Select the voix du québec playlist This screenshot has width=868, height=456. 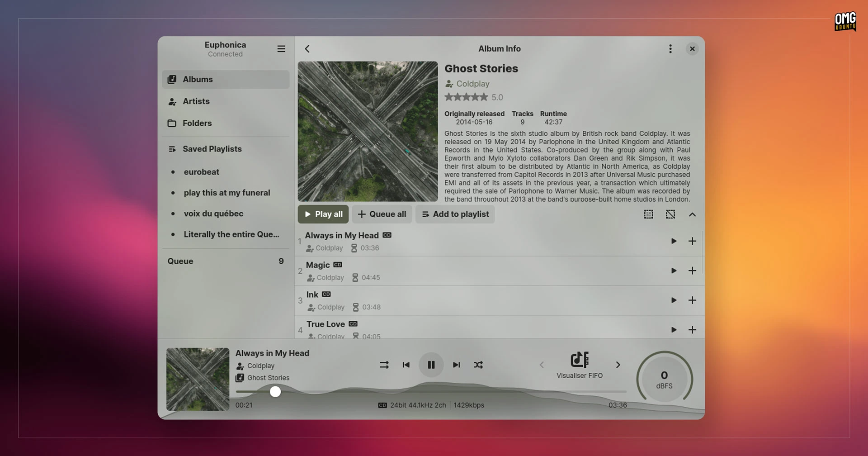coord(226,214)
